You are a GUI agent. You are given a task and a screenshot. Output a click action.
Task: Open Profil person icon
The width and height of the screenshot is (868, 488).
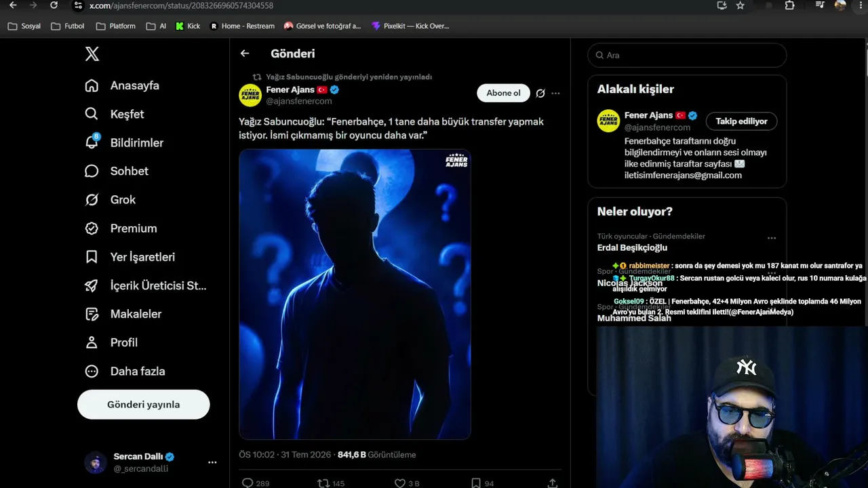pyautogui.click(x=92, y=342)
